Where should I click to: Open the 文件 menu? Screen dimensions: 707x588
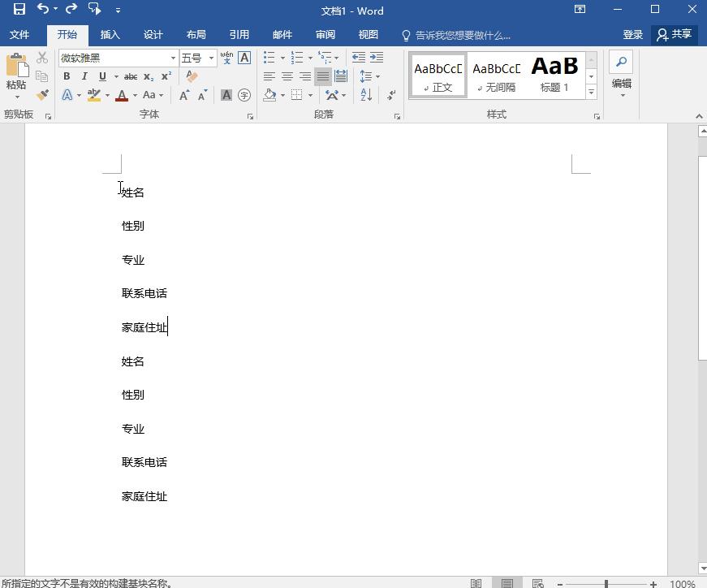(20, 35)
